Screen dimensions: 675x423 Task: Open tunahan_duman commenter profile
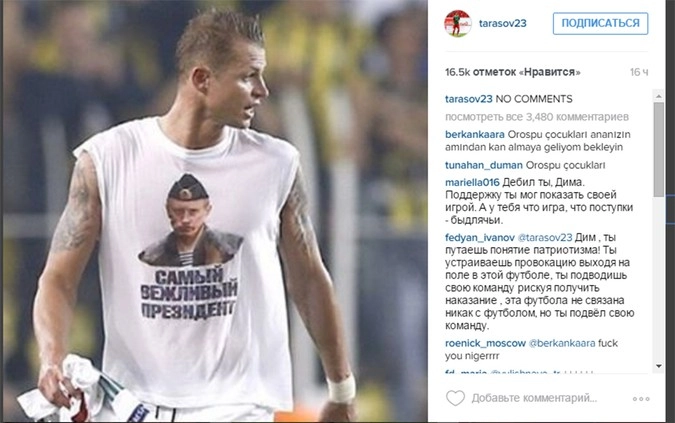(483, 165)
